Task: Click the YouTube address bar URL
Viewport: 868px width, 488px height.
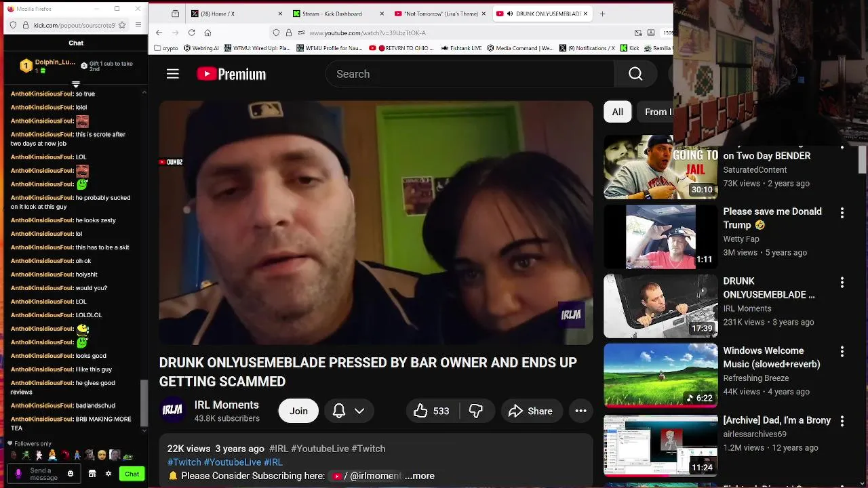Action: click(368, 33)
